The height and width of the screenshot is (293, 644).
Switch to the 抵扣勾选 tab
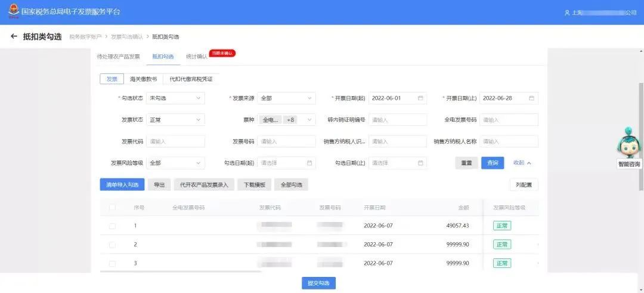point(163,57)
